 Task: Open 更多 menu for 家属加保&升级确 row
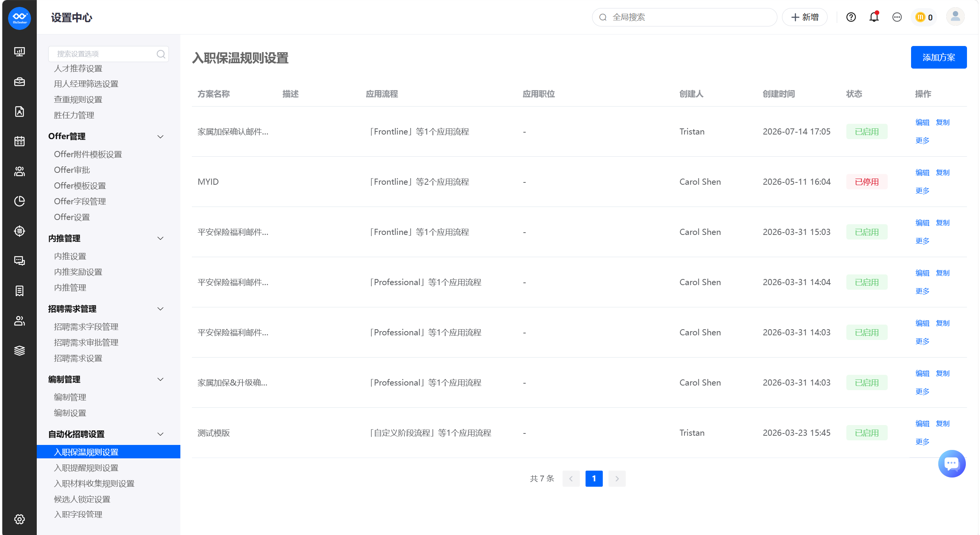922,392
